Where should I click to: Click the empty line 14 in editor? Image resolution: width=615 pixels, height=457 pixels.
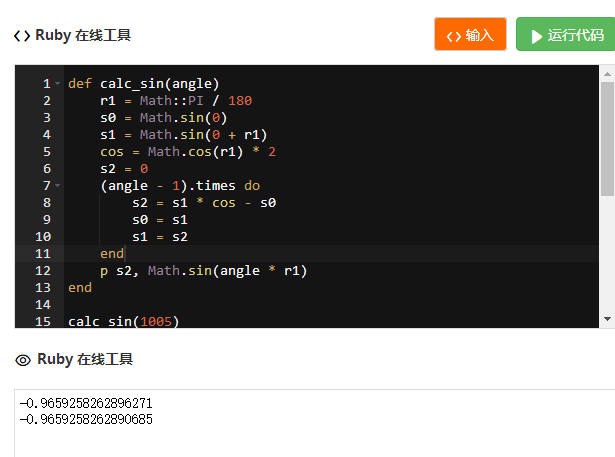331,305
